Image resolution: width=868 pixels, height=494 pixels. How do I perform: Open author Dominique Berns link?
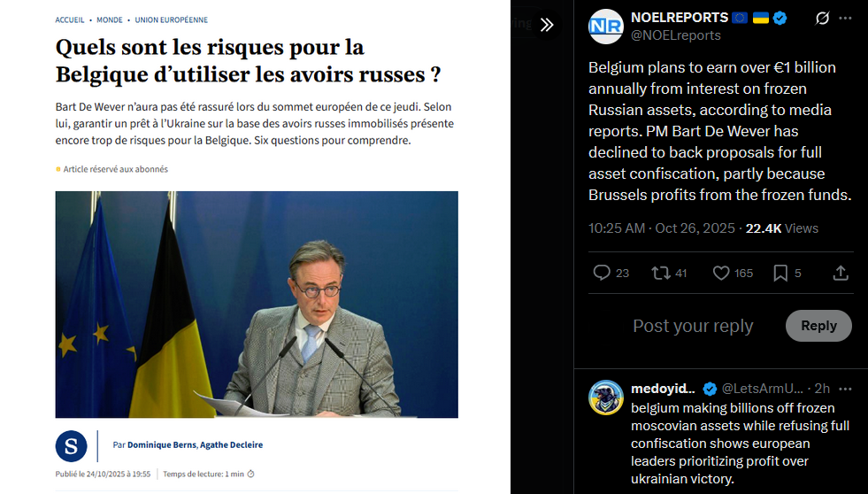point(162,444)
